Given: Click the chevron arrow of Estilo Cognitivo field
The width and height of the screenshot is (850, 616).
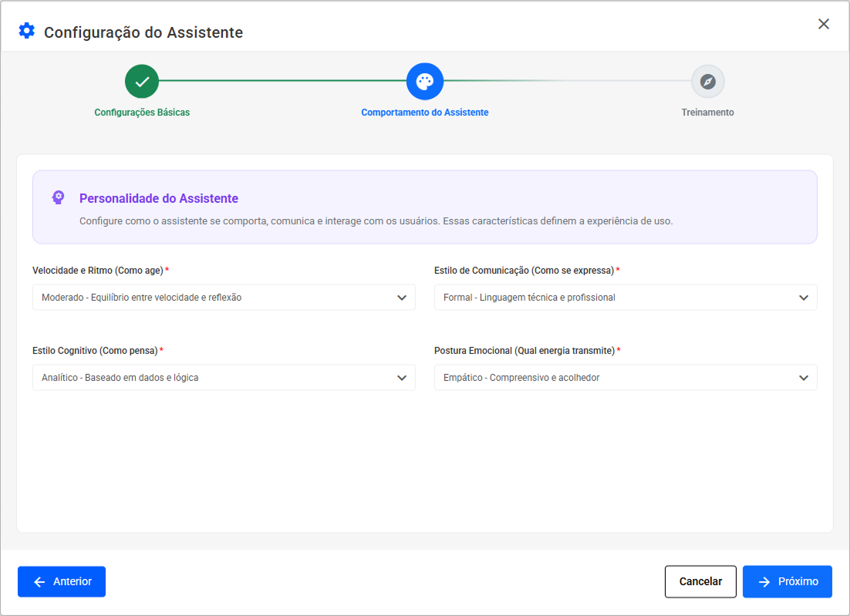Looking at the screenshot, I should tap(402, 378).
